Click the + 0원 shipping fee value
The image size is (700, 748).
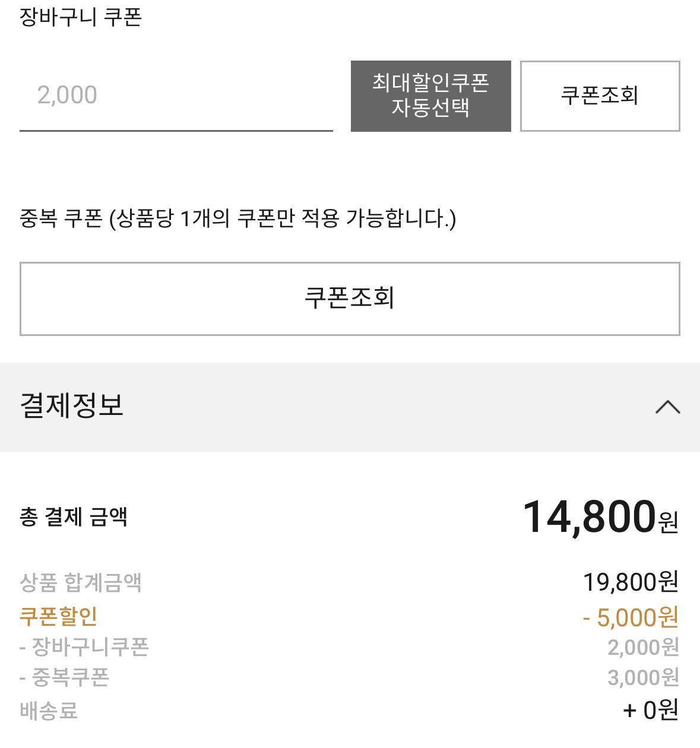[650, 709]
